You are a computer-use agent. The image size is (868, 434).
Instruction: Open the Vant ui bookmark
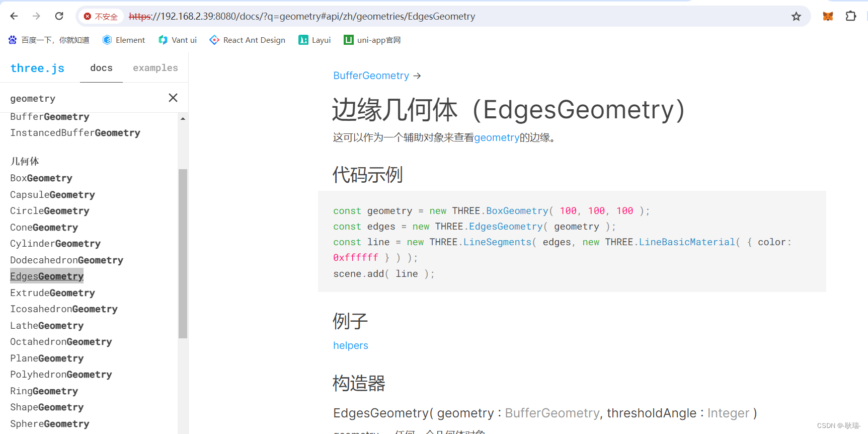[178, 40]
